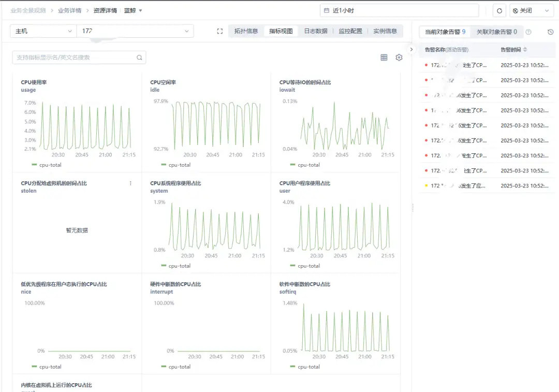Switch to 日志数据 tab

click(316, 31)
